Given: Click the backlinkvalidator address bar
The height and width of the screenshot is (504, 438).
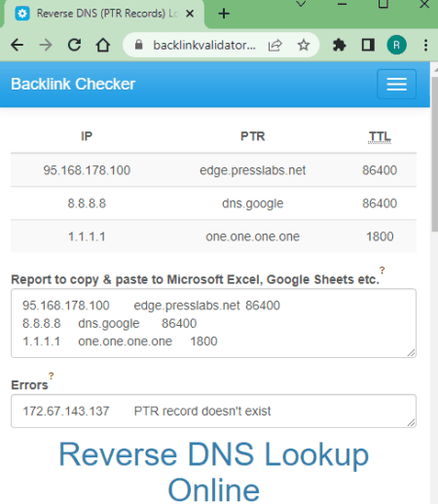Looking at the screenshot, I should click(204, 45).
